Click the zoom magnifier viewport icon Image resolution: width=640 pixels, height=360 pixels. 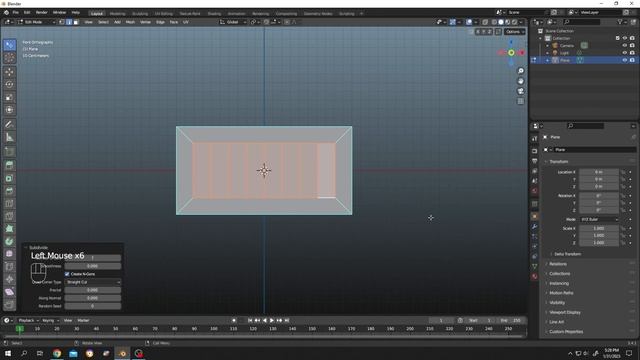point(520,71)
